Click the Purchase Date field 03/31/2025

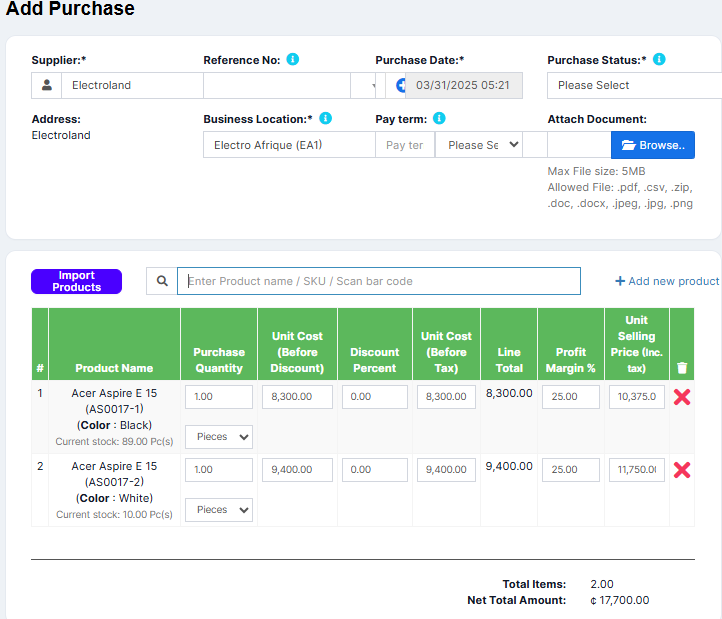coord(464,85)
